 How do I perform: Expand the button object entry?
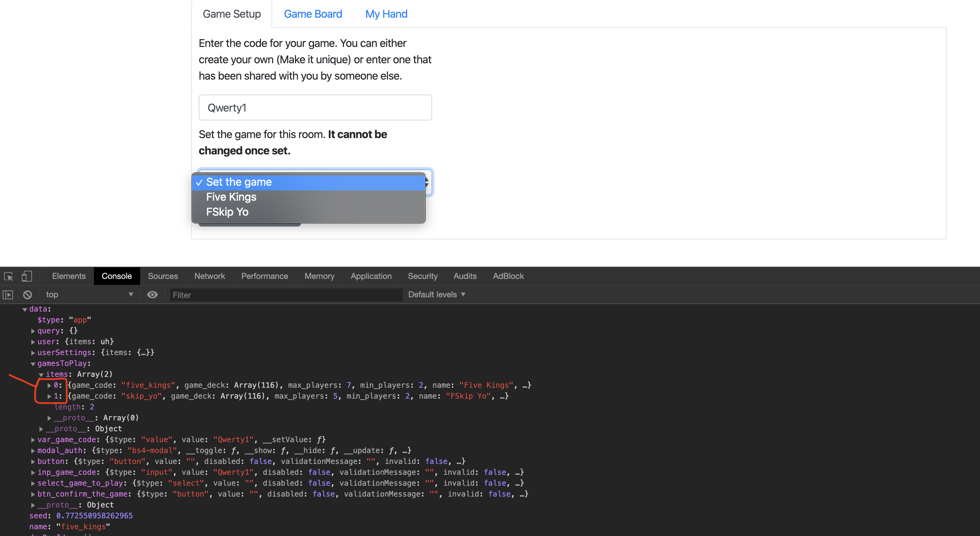coord(33,462)
